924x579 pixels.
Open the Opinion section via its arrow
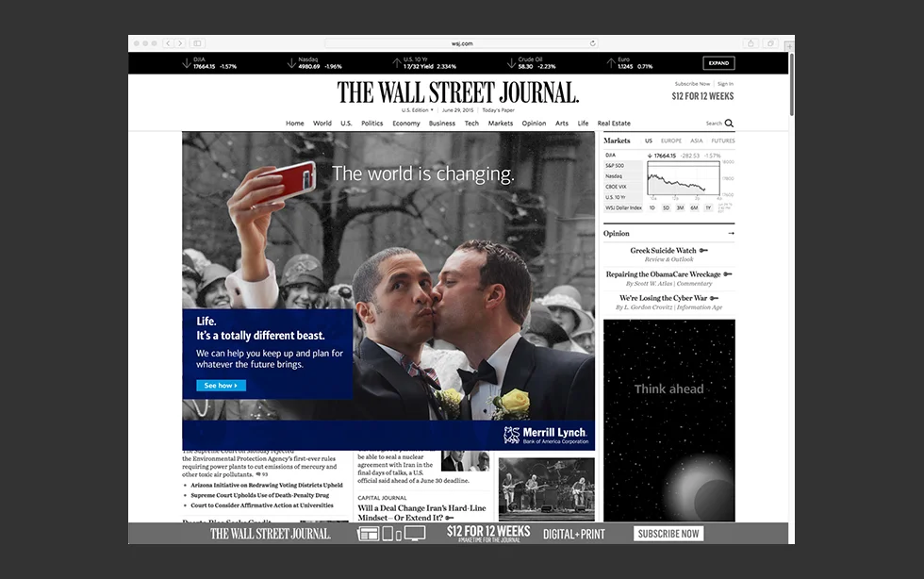[x=733, y=233]
